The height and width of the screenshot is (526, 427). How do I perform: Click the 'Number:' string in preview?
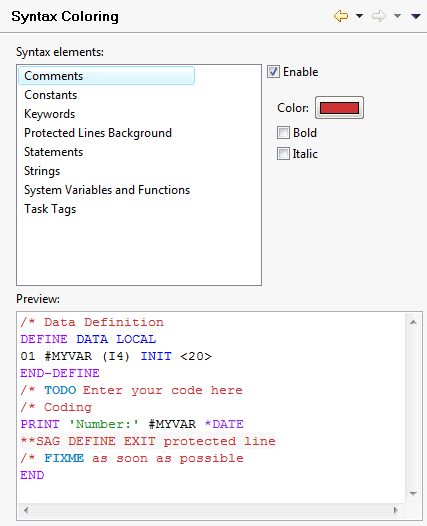click(104, 424)
